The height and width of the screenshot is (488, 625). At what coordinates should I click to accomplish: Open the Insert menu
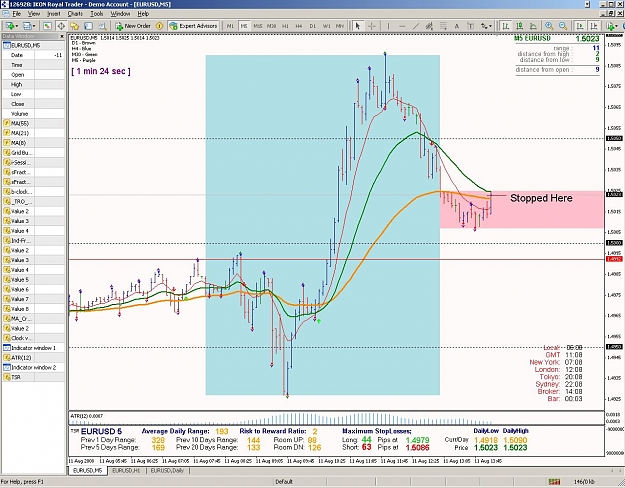54,14
